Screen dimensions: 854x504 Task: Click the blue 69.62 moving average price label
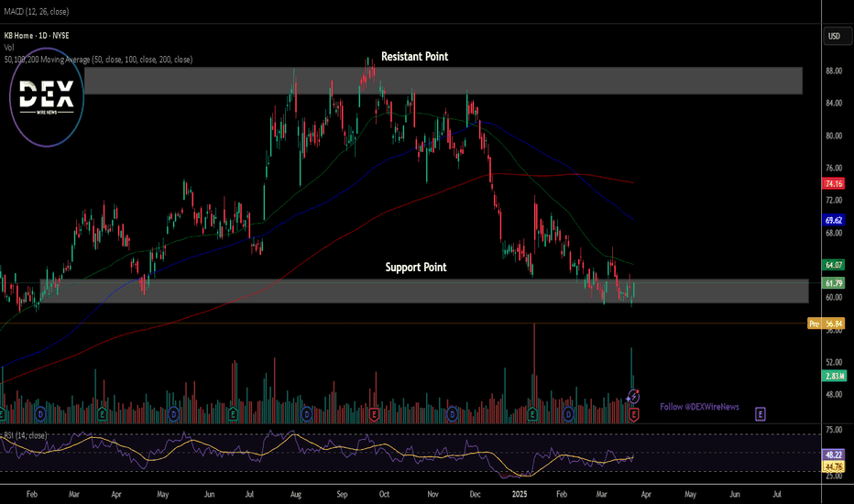tap(833, 220)
